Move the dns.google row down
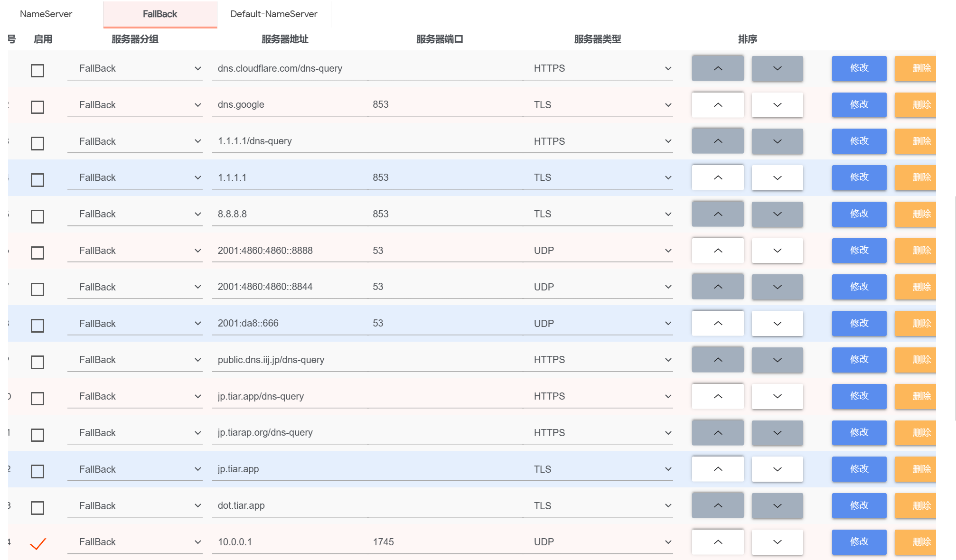Screen dimensions: 956x560 777,105
